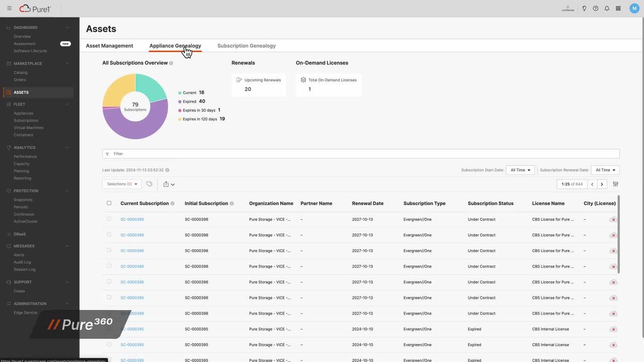Open the Selections dropdown

[121, 184]
